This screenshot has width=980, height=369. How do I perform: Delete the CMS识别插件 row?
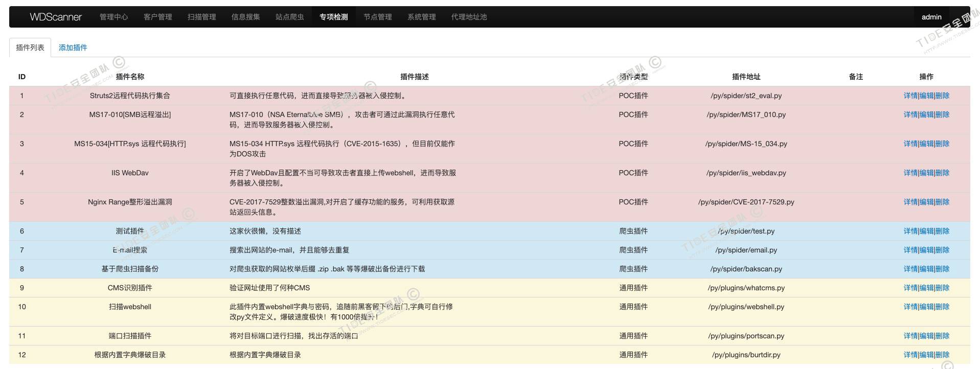[x=942, y=288]
